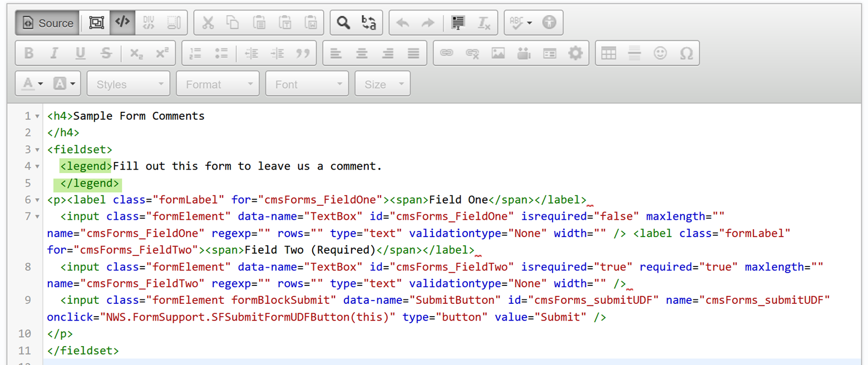The width and height of the screenshot is (868, 365).
Task: Open the Size dropdown
Action: [383, 84]
